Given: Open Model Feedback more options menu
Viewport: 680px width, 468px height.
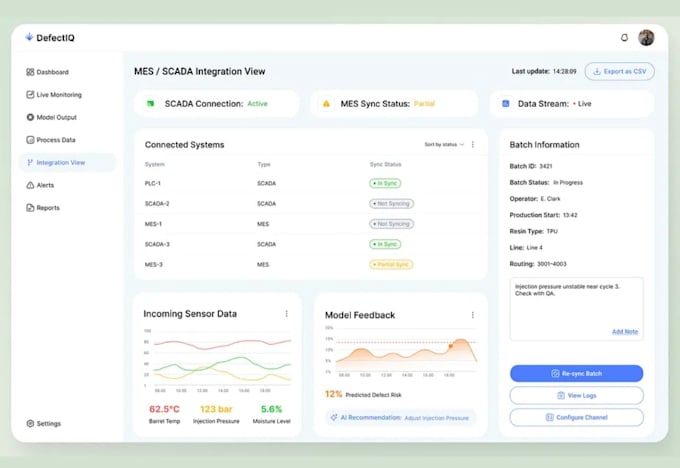Looking at the screenshot, I should point(473,315).
